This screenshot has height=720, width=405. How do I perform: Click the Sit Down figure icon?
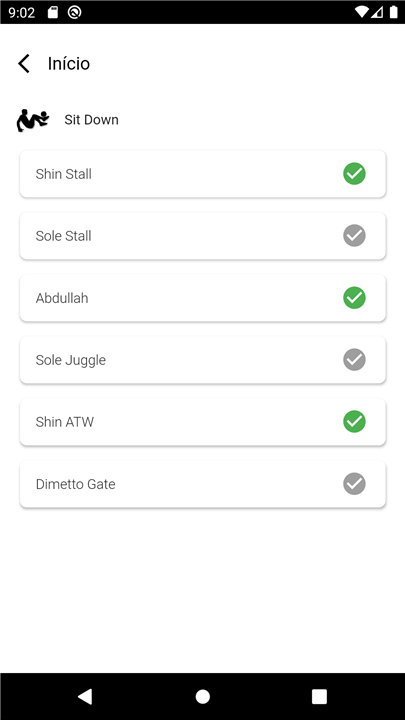[x=33, y=120]
